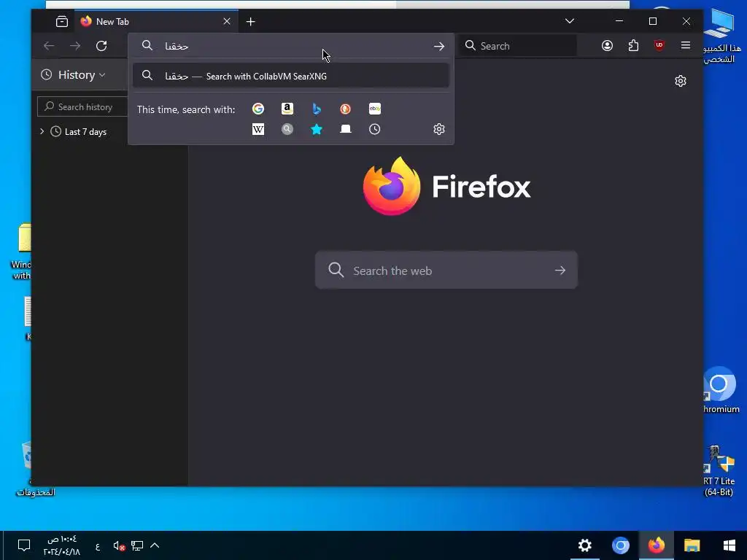Image resolution: width=747 pixels, height=560 pixels.
Task: Reload the current page
Action: [x=101, y=46]
